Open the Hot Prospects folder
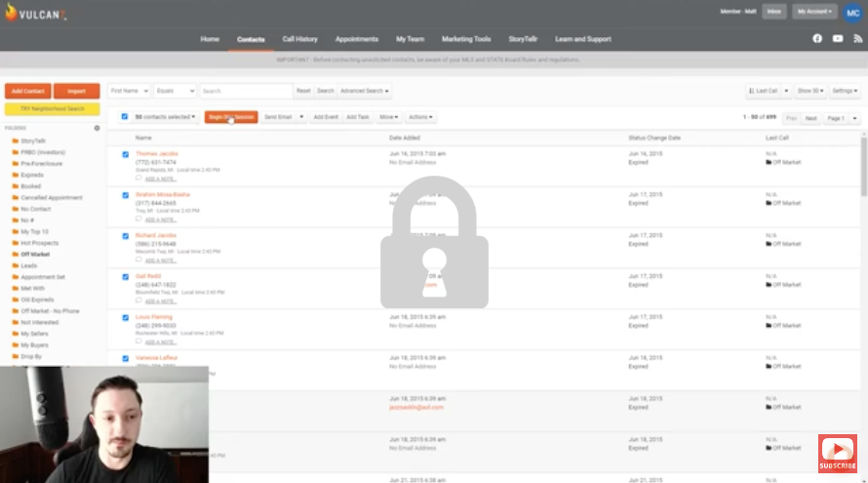Screen dimensions: 868x483 (x=37, y=242)
